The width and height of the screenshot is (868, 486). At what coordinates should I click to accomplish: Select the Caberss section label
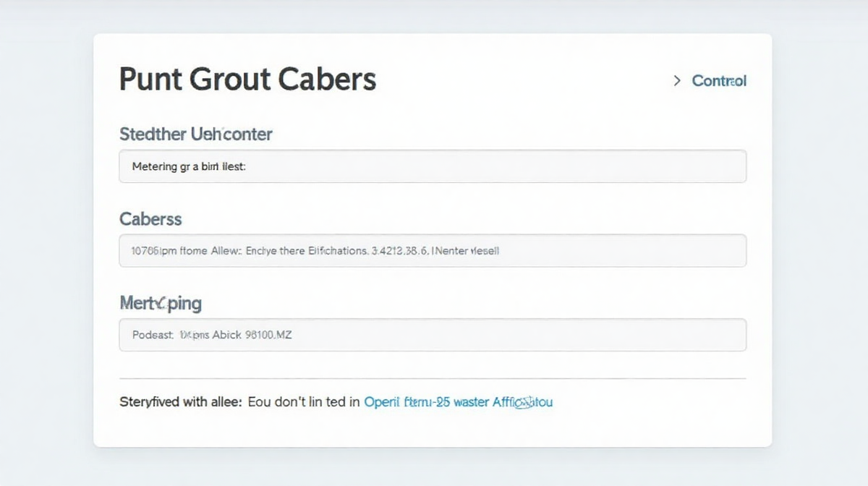pos(150,218)
